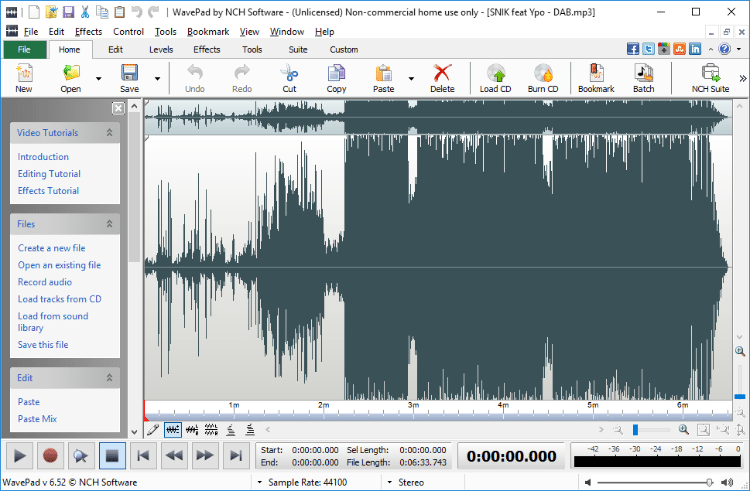Click the purple floppy save icon in title bar
This screenshot has height=491, width=750.
68,12
